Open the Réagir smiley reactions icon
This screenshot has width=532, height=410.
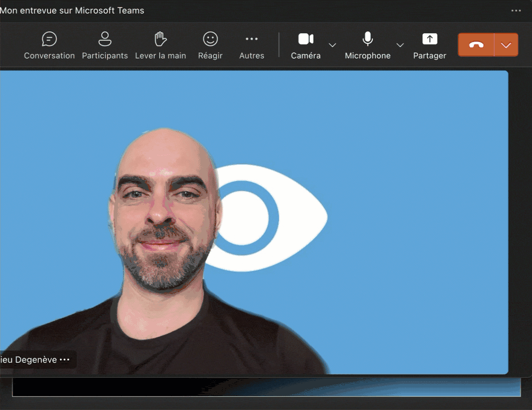point(210,39)
